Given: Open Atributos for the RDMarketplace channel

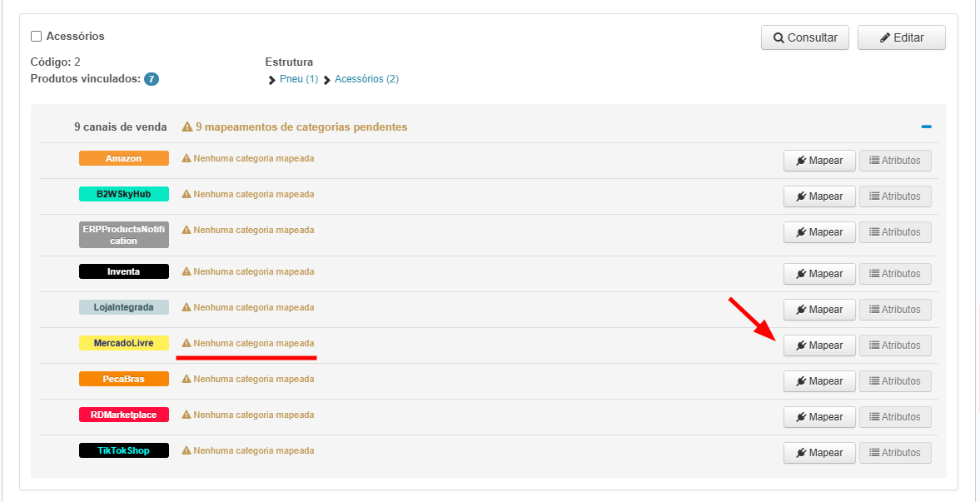Looking at the screenshot, I should (895, 417).
